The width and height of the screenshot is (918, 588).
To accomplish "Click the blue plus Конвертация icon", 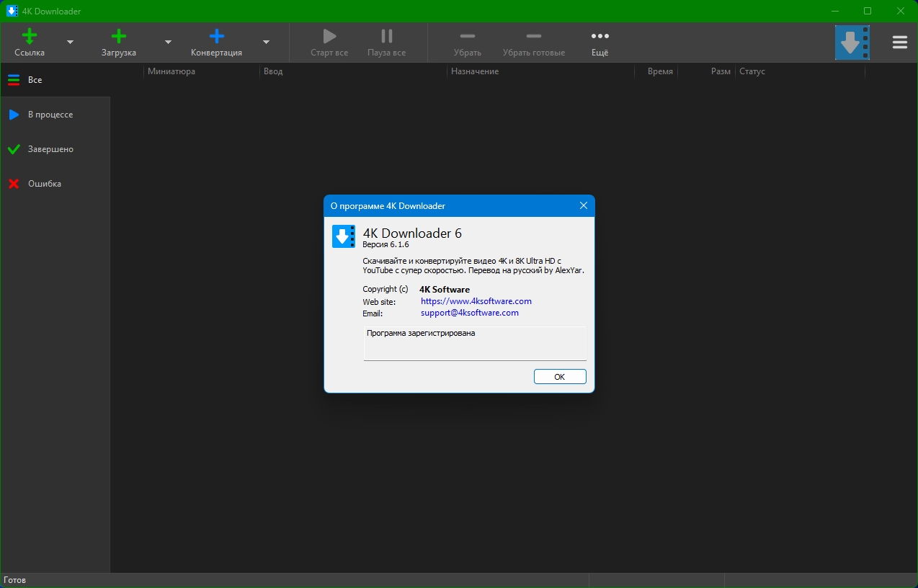I will pyautogui.click(x=216, y=37).
